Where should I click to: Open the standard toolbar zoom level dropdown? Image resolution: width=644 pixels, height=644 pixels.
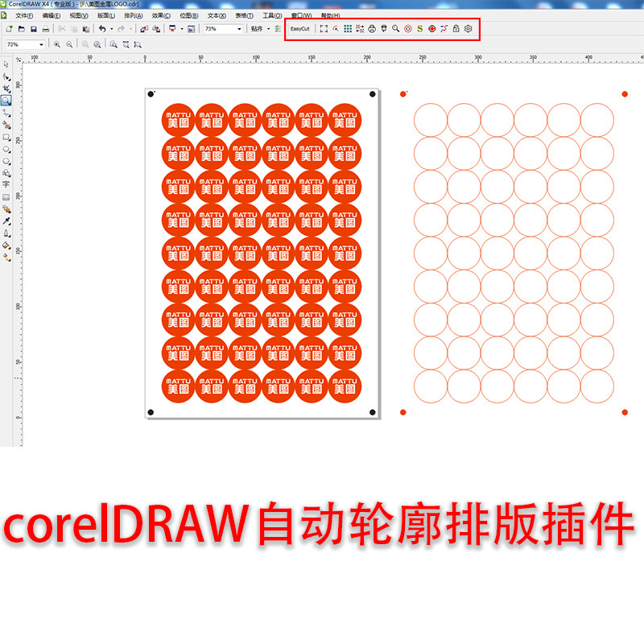point(239,29)
